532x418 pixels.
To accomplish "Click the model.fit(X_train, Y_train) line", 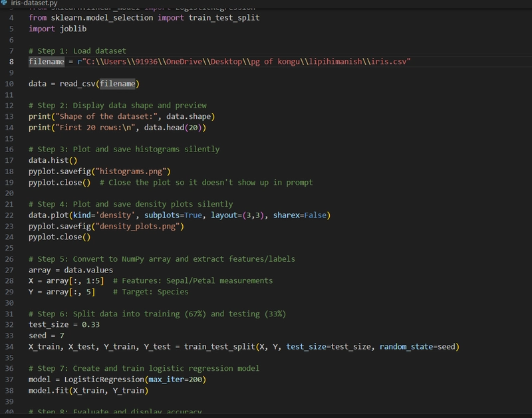I will [88, 391].
